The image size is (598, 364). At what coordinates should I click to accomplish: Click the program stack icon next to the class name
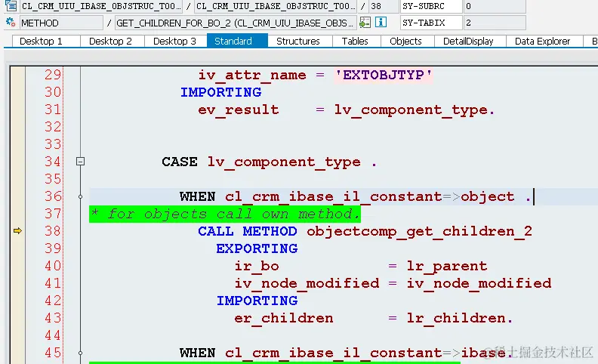tap(11, 6)
